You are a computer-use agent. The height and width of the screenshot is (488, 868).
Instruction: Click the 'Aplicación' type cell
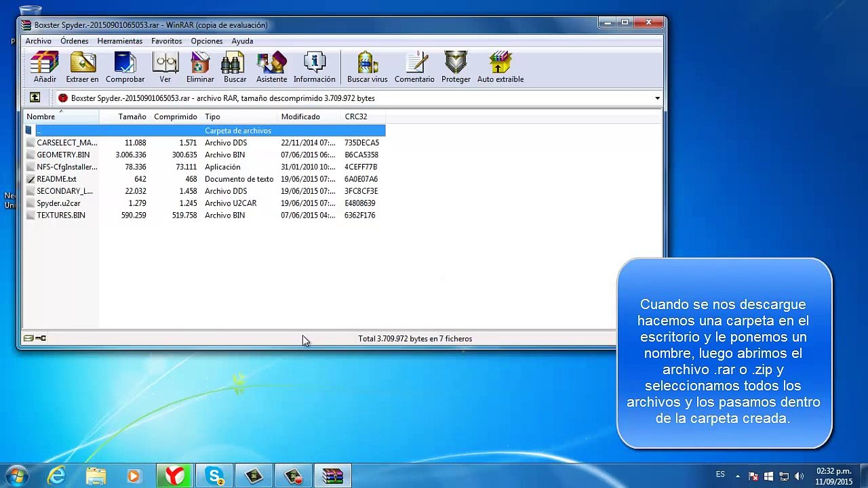point(222,167)
